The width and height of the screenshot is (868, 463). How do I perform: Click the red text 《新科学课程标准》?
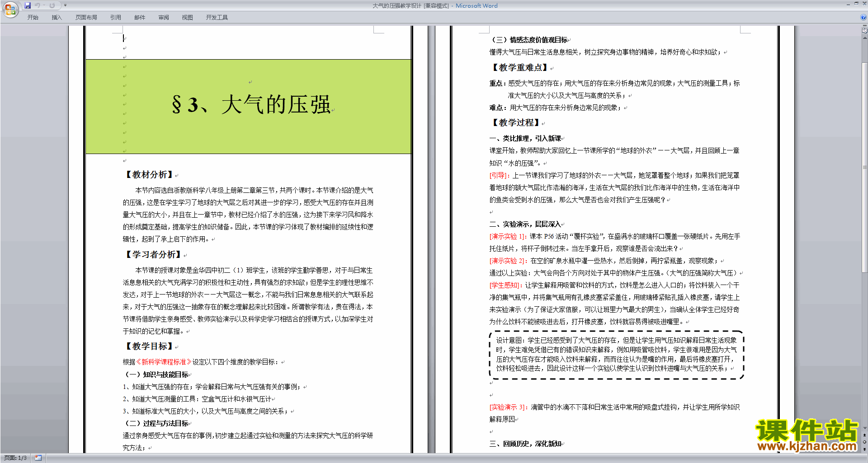[164, 362]
